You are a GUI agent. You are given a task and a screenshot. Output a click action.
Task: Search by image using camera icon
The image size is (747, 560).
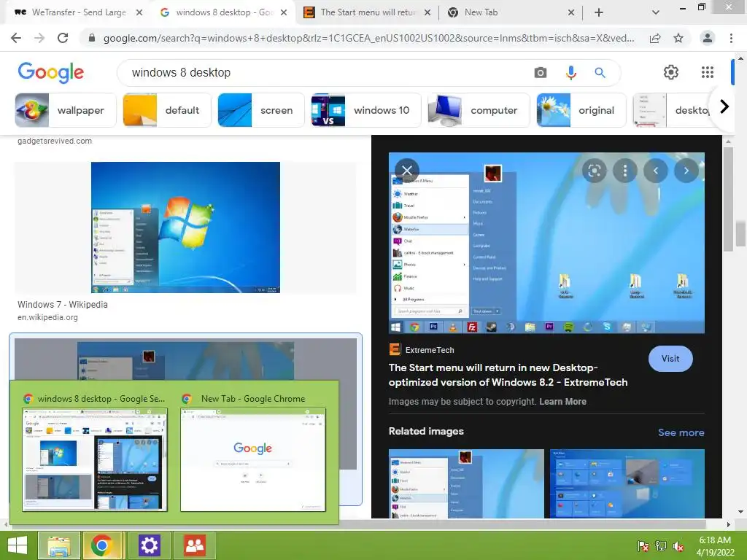(541, 72)
